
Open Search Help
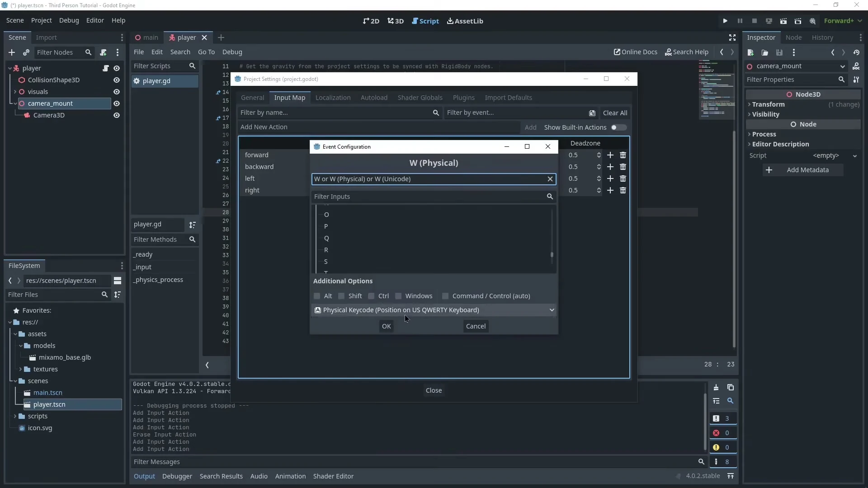(x=687, y=52)
